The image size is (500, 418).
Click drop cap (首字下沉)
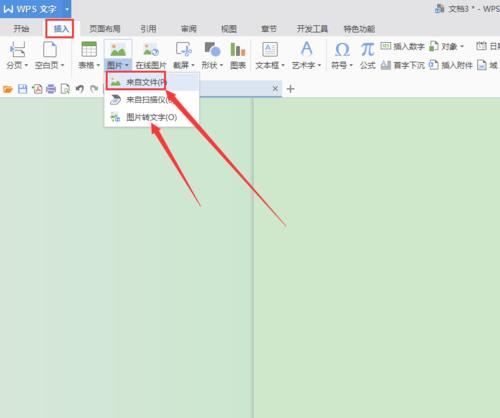pos(403,65)
